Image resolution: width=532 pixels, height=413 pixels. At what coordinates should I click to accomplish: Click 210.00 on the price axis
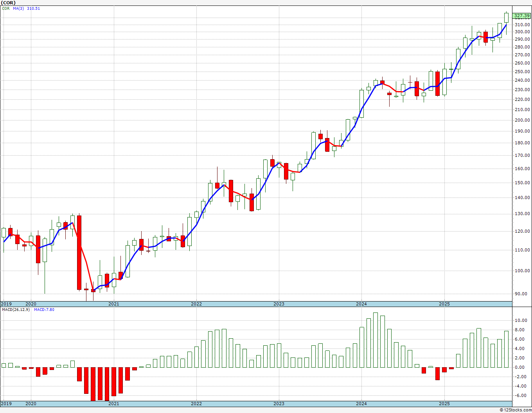tap(522, 110)
